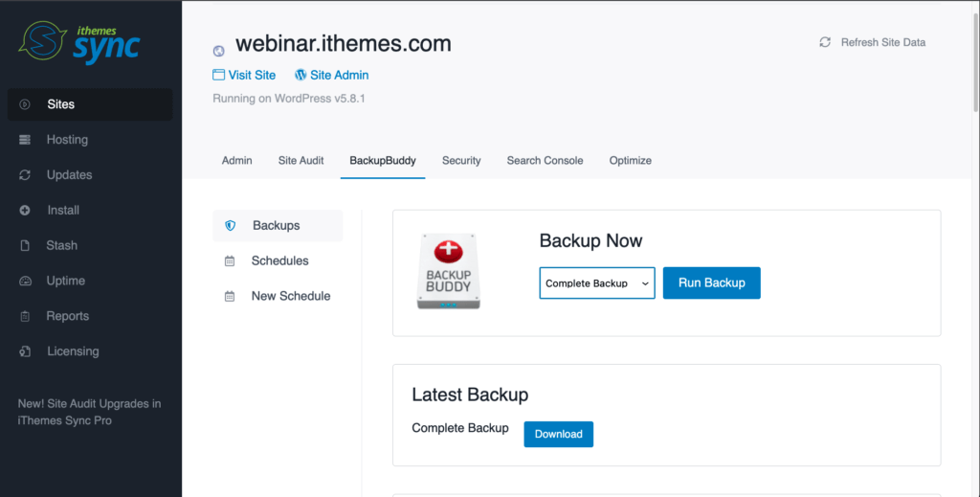This screenshot has height=497, width=980.
Task: Click the Reports clipboard icon in sidebar
Action: (x=24, y=316)
